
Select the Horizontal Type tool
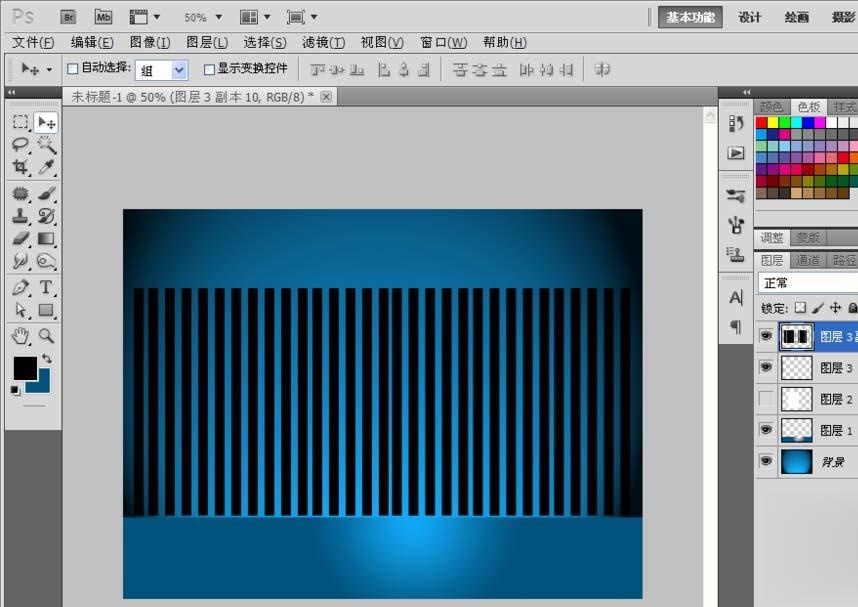coord(46,288)
